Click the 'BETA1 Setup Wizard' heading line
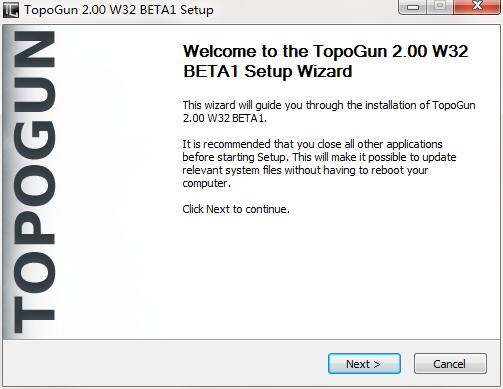The height and width of the screenshot is (389, 503). coord(268,71)
